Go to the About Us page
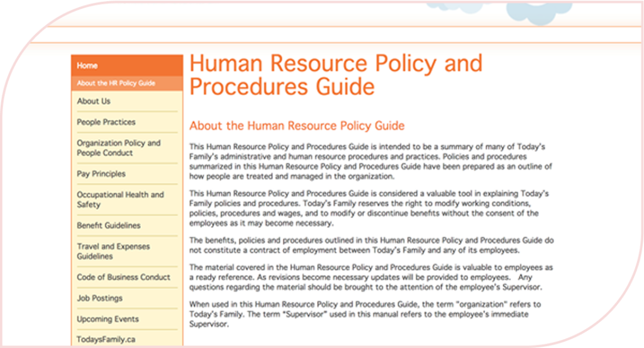Screen dimensions: 644x348 click(x=94, y=101)
